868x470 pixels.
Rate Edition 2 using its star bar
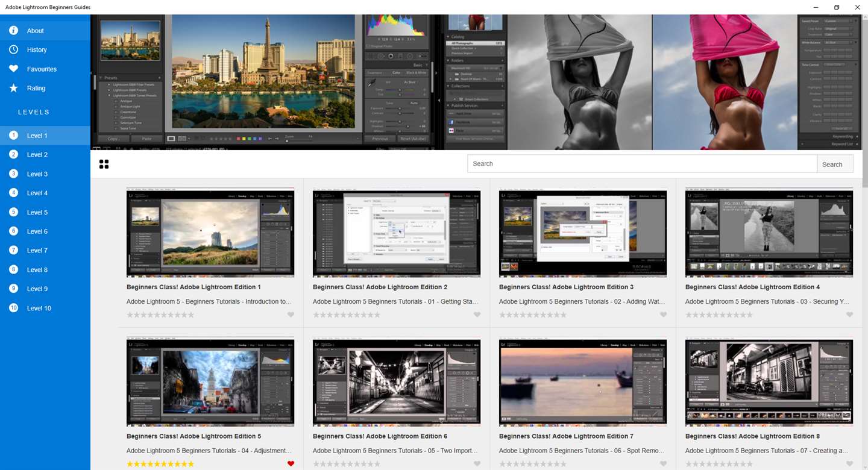[x=347, y=315]
